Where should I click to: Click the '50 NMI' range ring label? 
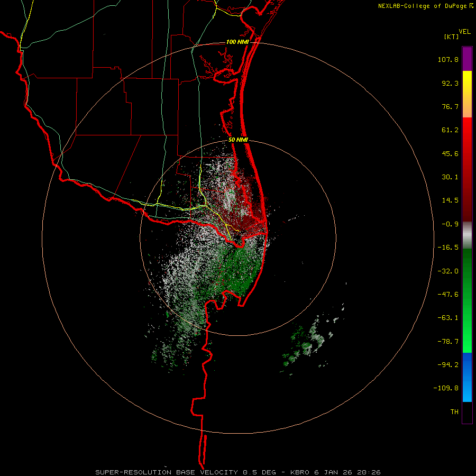tap(238, 140)
